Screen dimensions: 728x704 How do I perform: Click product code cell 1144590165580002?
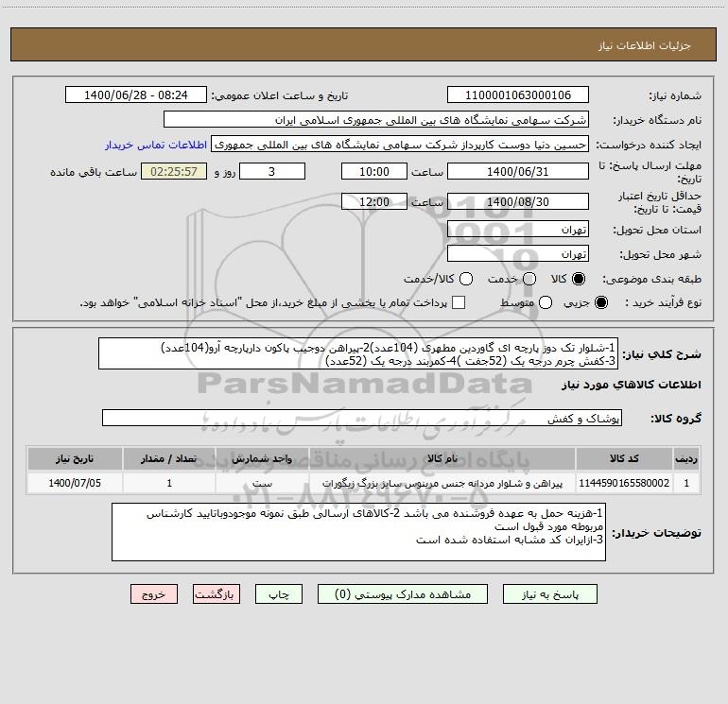[624, 483]
